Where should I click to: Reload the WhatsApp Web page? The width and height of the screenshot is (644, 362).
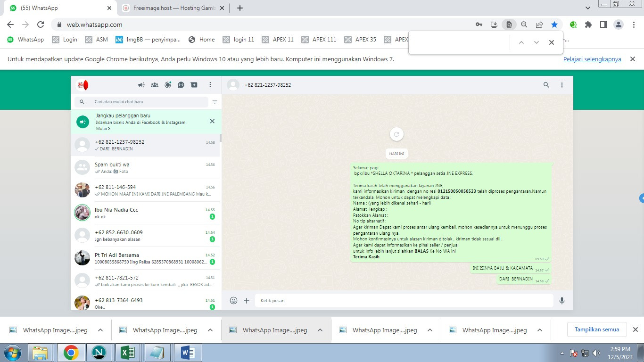[x=41, y=25]
